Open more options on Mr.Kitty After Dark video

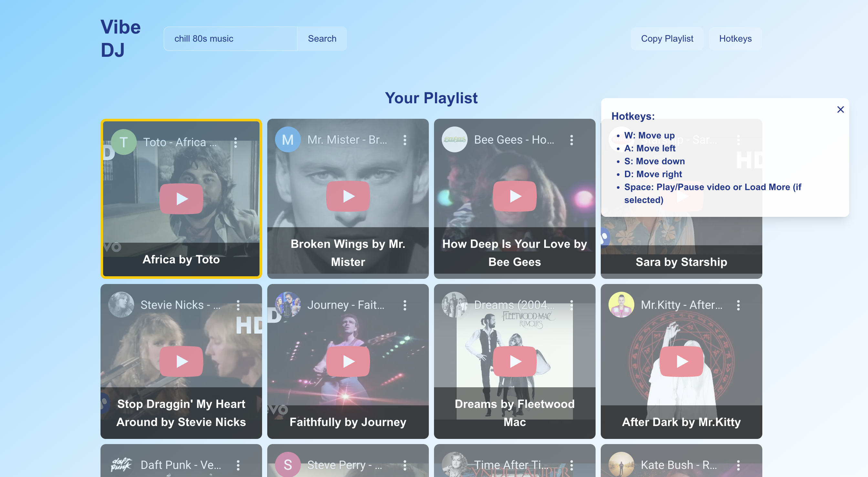click(738, 305)
